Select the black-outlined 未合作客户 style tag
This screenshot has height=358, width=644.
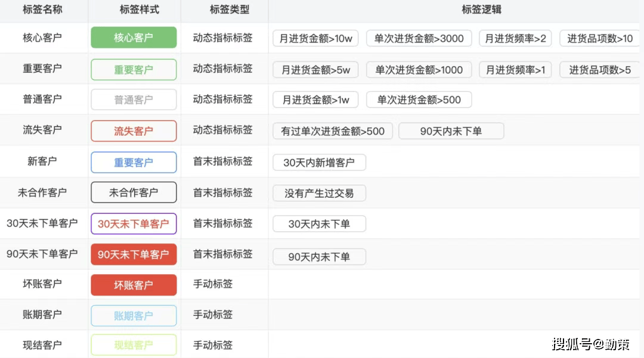(134, 192)
